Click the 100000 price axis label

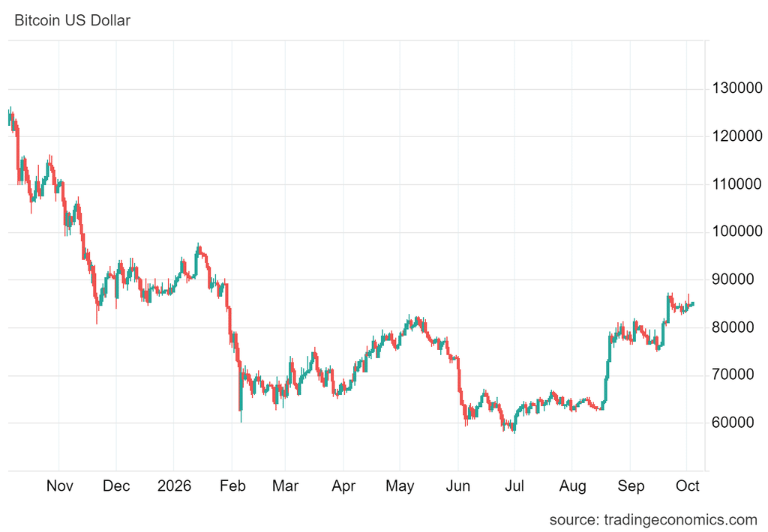[737, 232]
